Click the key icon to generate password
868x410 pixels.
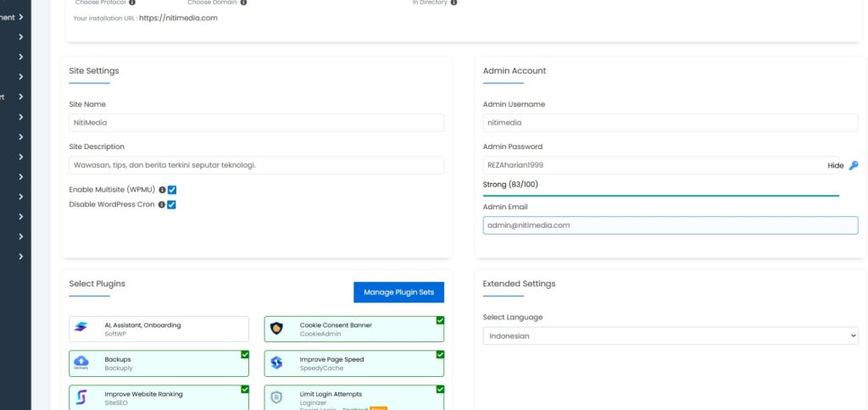click(x=853, y=166)
